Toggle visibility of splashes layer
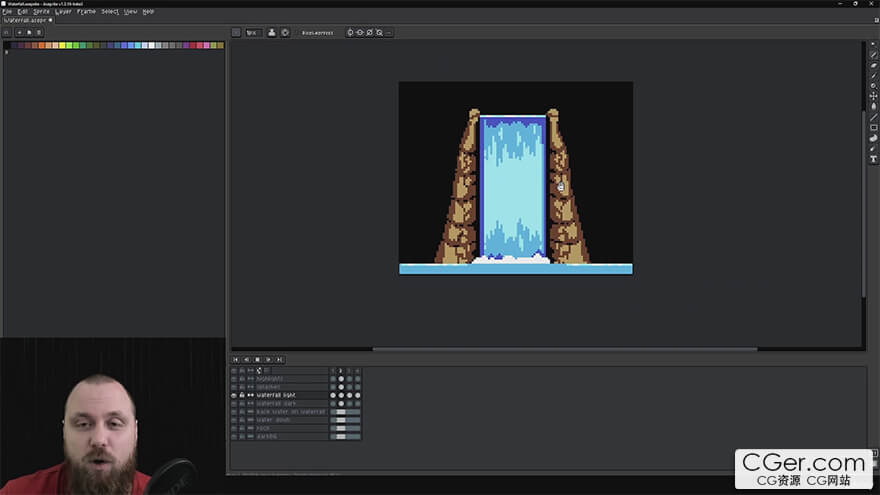880x495 pixels. (x=234, y=387)
